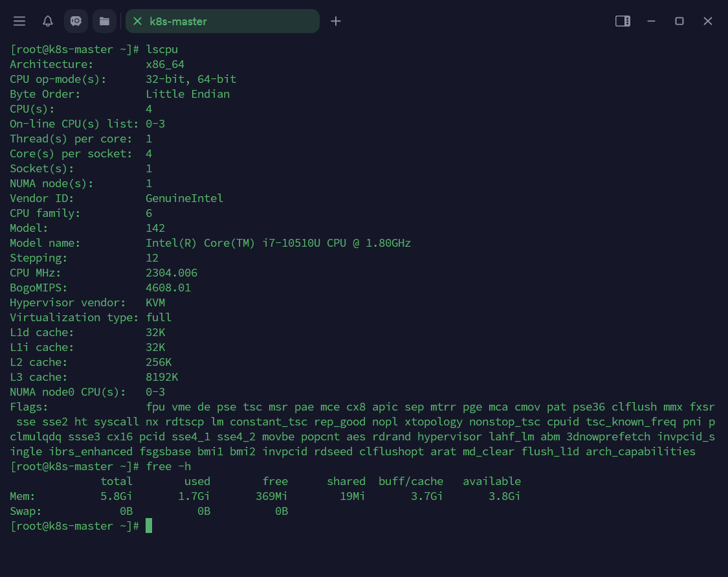Focus the terminal cursor at the last prompt

[149, 526]
